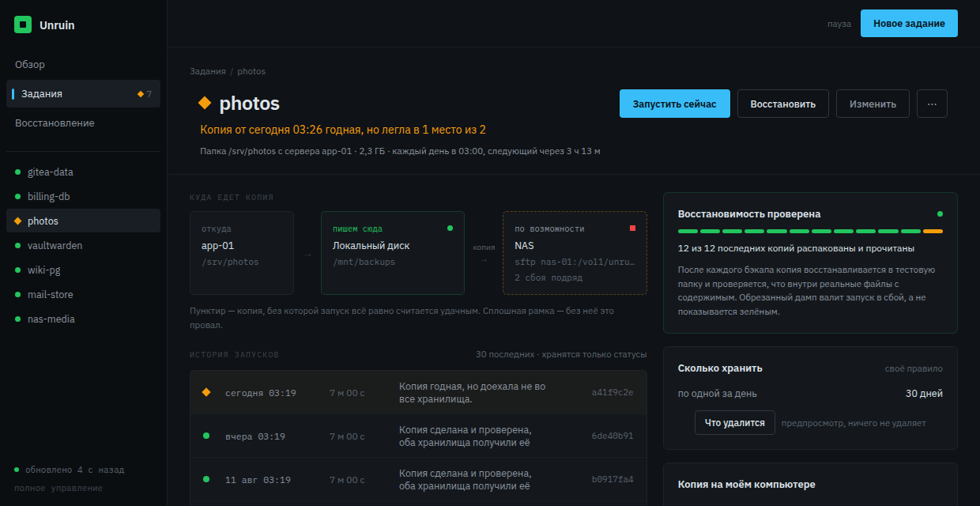
Task: Click the Новое задание button
Action: [x=909, y=24]
